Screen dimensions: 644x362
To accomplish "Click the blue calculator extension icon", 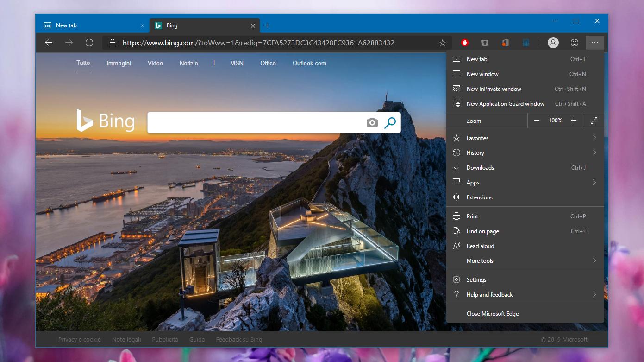I will [526, 43].
